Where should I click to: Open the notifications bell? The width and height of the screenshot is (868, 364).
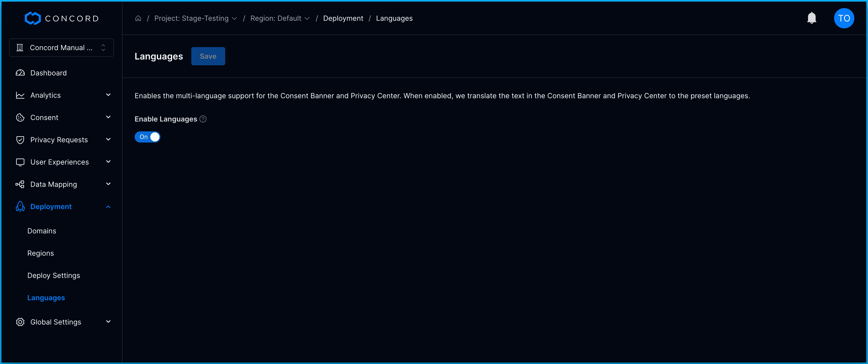pyautogui.click(x=811, y=18)
